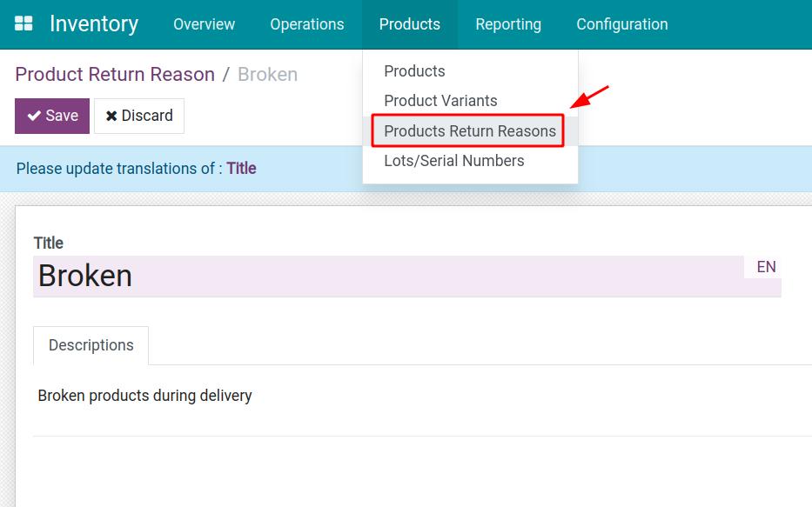Select Product Variants from the Products dropdown
The height and width of the screenshot is (507, 812).
(x=440, y=101)
